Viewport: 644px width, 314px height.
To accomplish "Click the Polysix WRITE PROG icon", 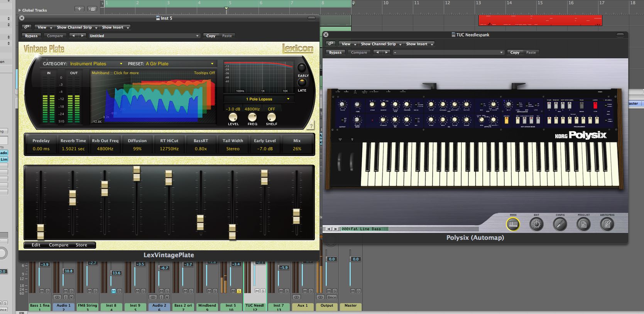I will pos(607,224).
